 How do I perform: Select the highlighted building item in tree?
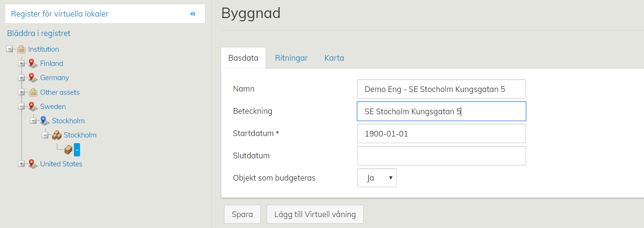[77, 150]
